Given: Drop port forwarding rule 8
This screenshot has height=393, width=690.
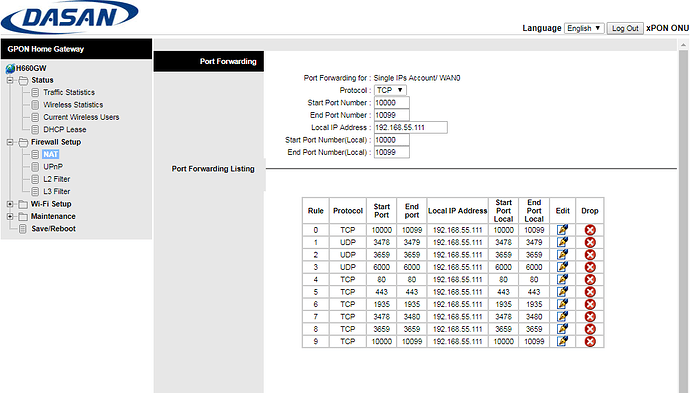Looking at the screenshot, I should click(590, 329).
